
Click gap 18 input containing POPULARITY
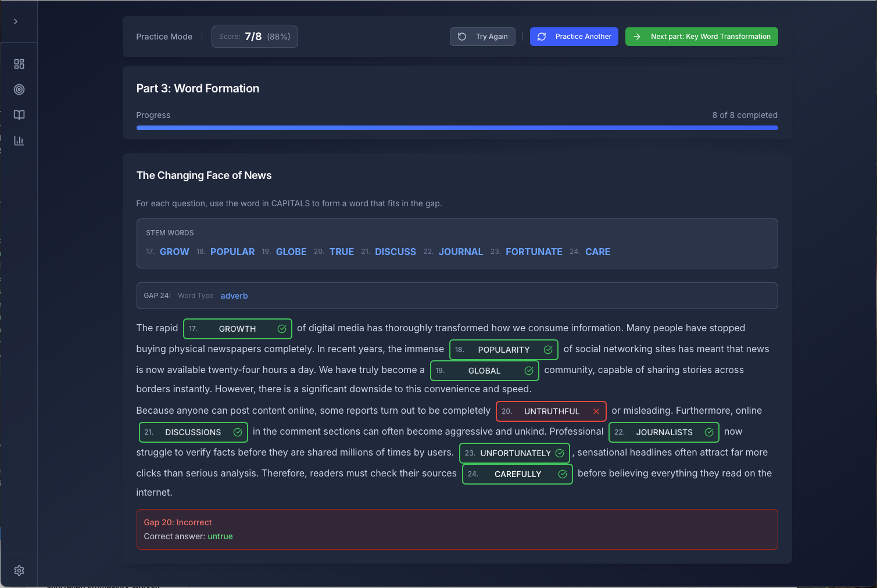click(504, 350)
